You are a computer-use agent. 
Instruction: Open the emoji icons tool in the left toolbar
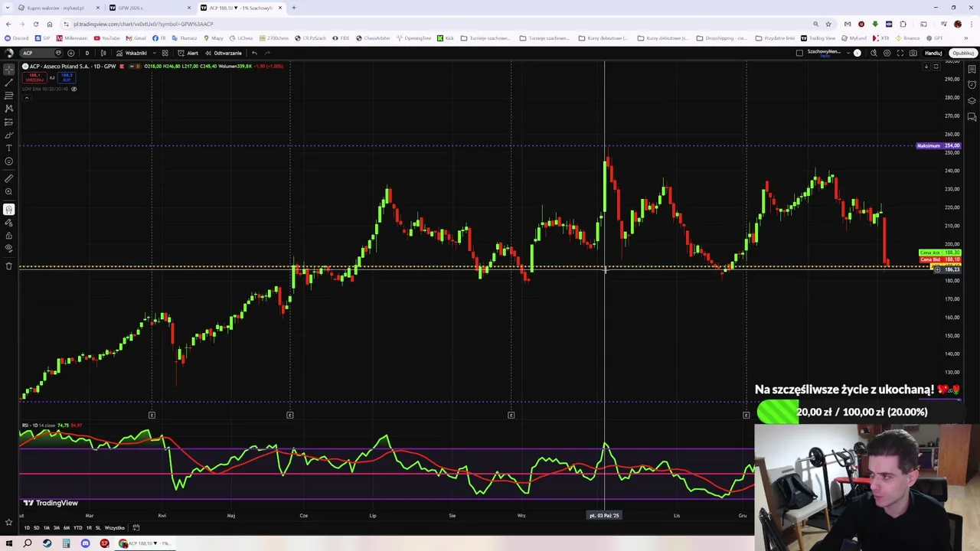click(x=9, y=161)
